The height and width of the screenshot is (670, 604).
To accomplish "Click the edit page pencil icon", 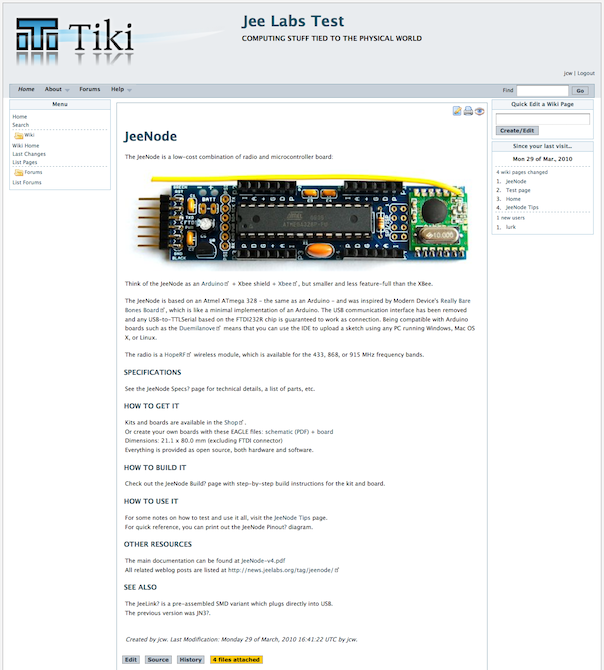I will 457,111.
